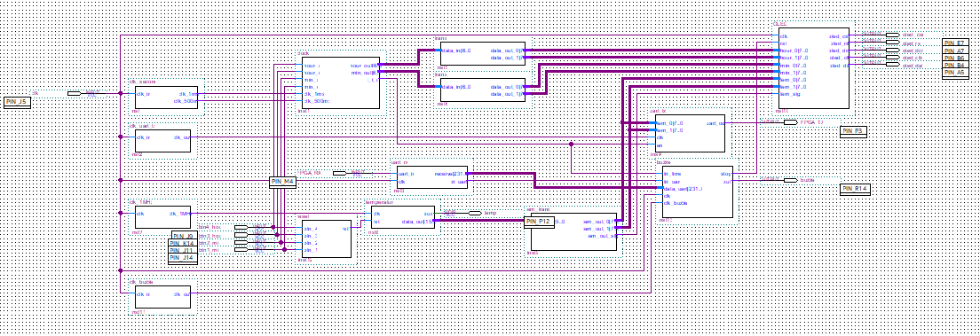Click the PIN_B6 pin assignment label
The image size is (980, 336).
[956, 59]
